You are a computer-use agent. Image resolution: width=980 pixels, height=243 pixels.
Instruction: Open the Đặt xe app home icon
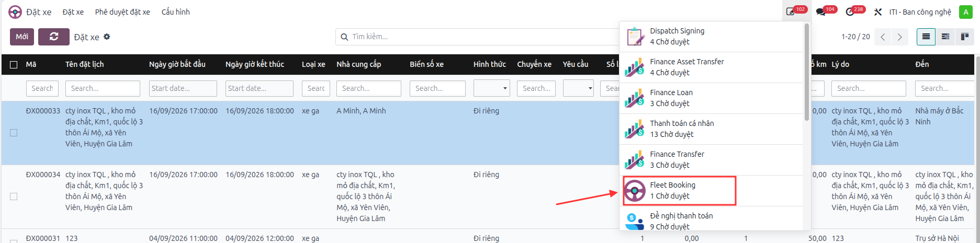tap(15, 12)
